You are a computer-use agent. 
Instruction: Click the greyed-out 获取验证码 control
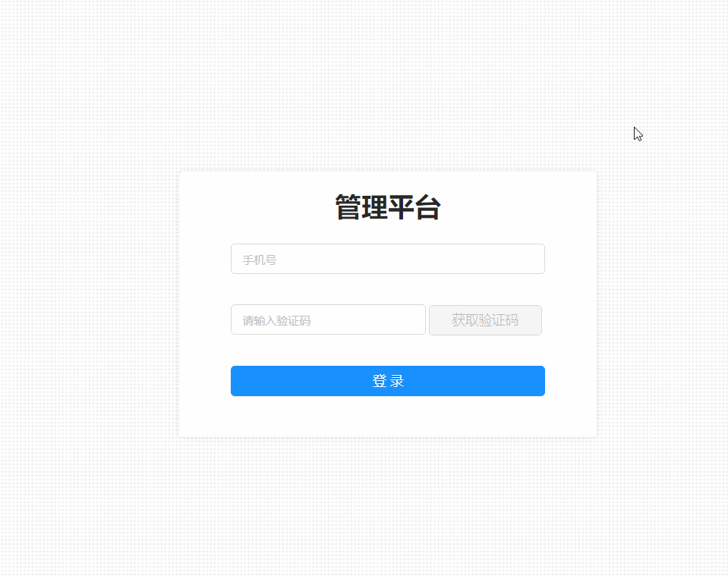pos(485,320)
